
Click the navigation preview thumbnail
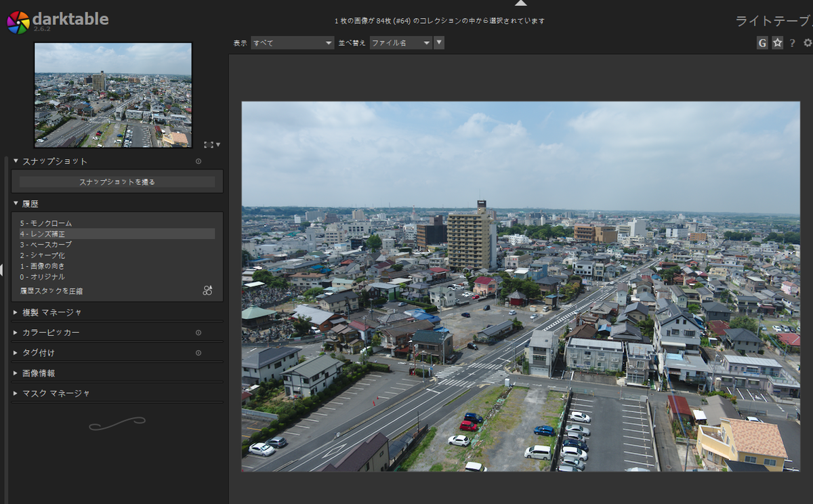pyautogui.click(x=113, y=95)
